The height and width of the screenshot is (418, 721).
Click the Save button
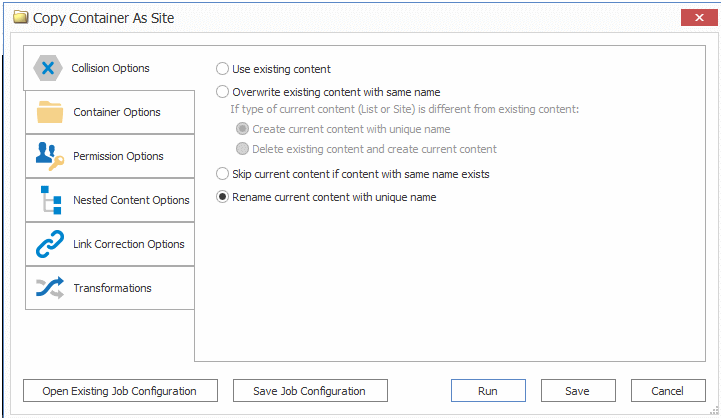[578, 391]
